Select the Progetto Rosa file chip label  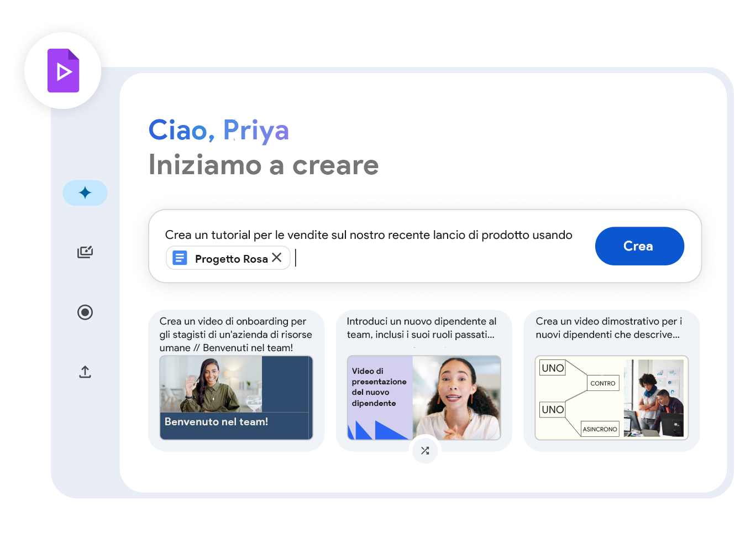click(231, 259)
